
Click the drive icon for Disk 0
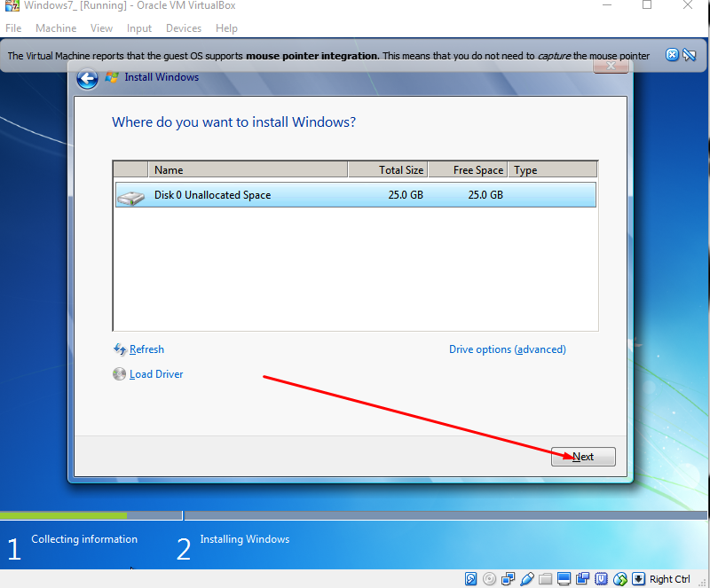[130, 197]
